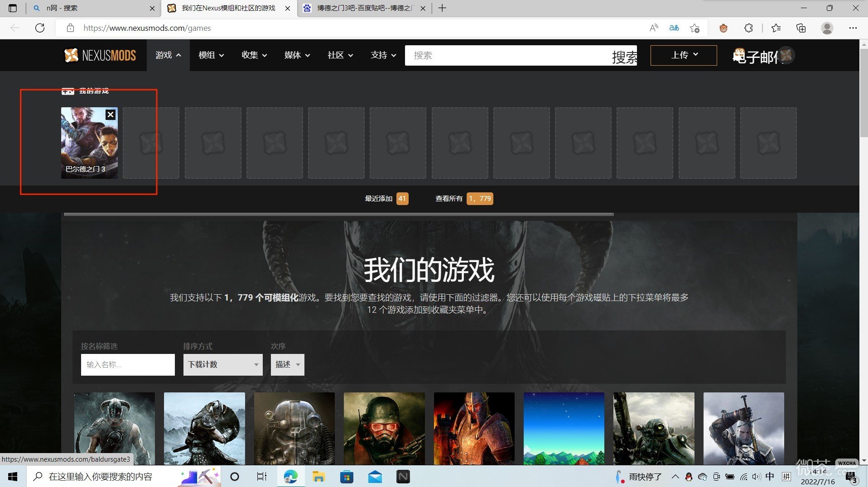Open Cortana circle icon on taskbar

click(x=234, y=477)
